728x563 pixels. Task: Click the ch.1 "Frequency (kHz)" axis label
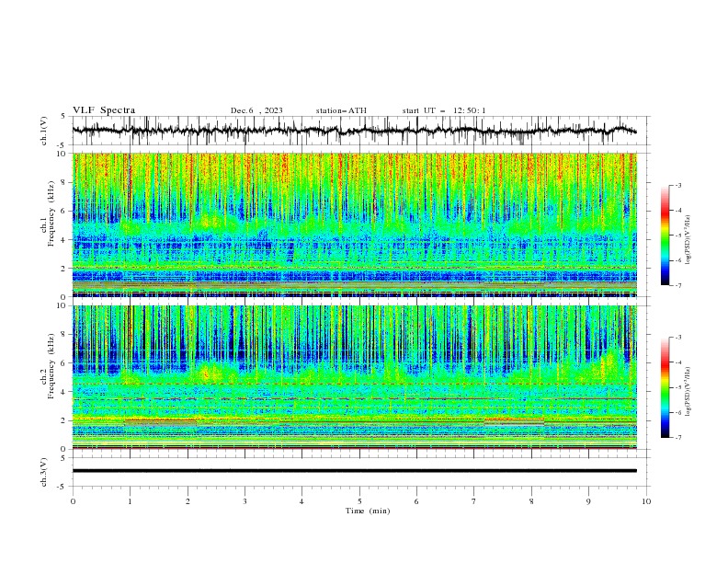click(x=51, y=214)
